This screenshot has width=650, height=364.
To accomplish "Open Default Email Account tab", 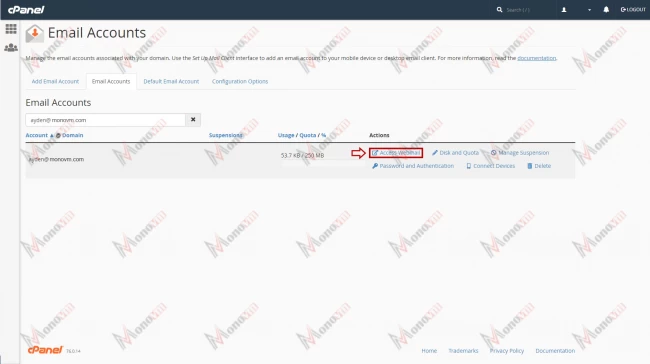I will click(171, 81).
